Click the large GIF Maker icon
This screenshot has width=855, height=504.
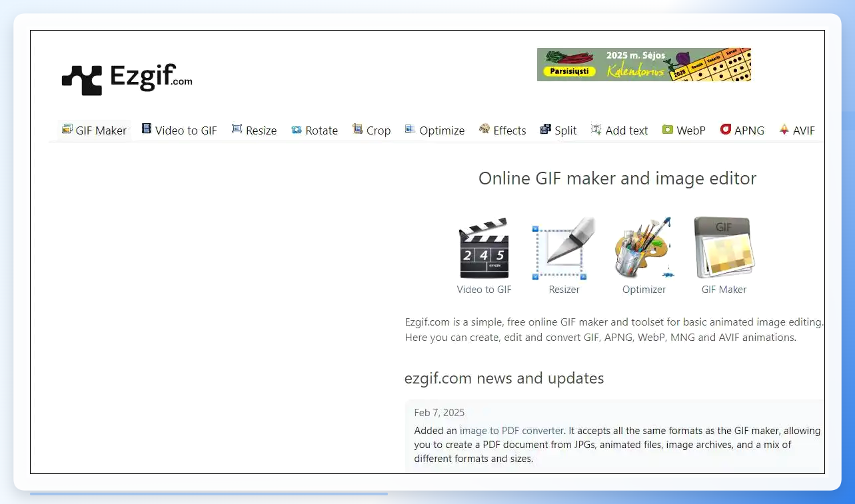click(x=724, y=248)
